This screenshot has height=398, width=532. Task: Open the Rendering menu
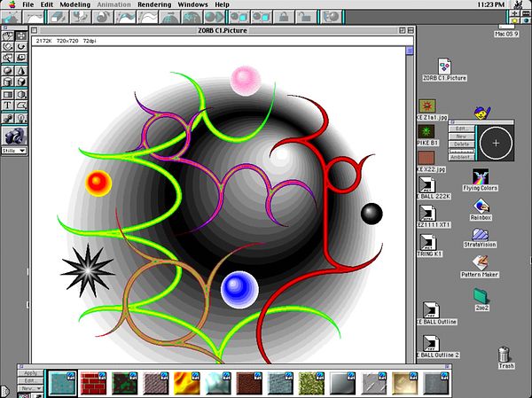pos(155,4)
